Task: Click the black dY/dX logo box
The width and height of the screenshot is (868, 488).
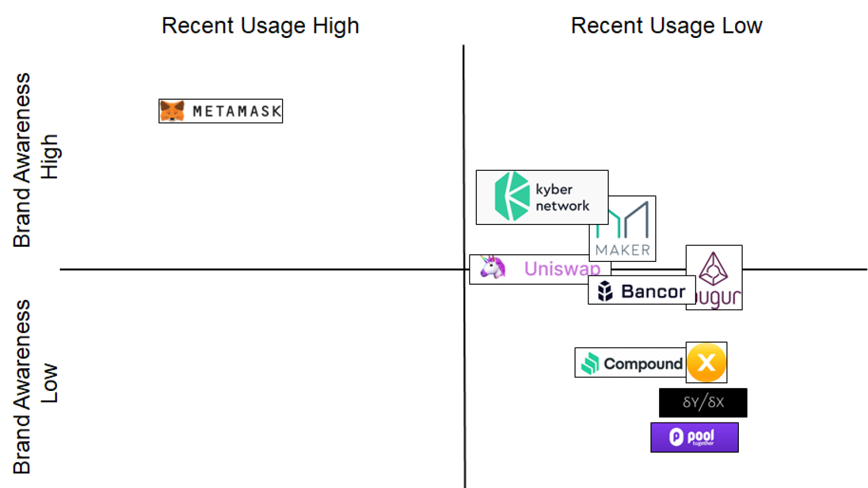Action: [703, 402]
